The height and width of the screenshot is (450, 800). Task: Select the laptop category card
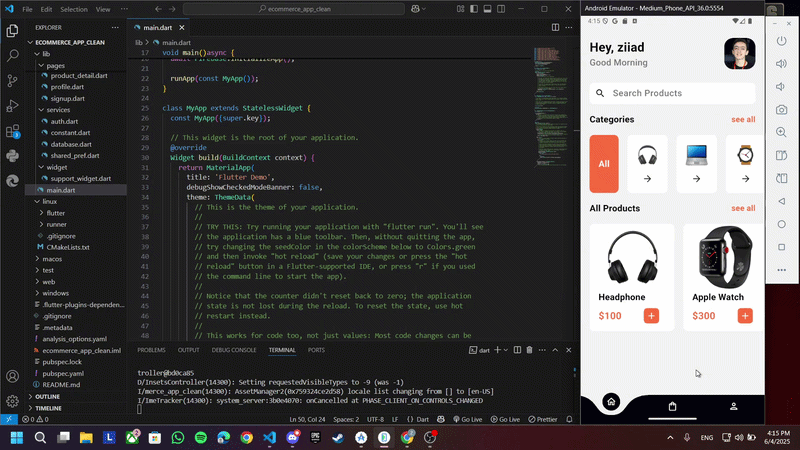pyautogui.click(x=696, y=164)
